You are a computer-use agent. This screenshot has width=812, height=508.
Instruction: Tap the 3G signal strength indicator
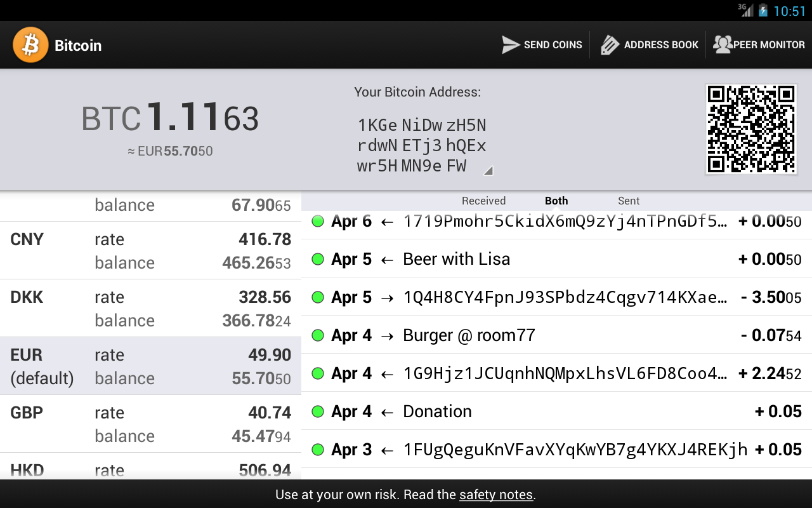[x=745, y=10]
